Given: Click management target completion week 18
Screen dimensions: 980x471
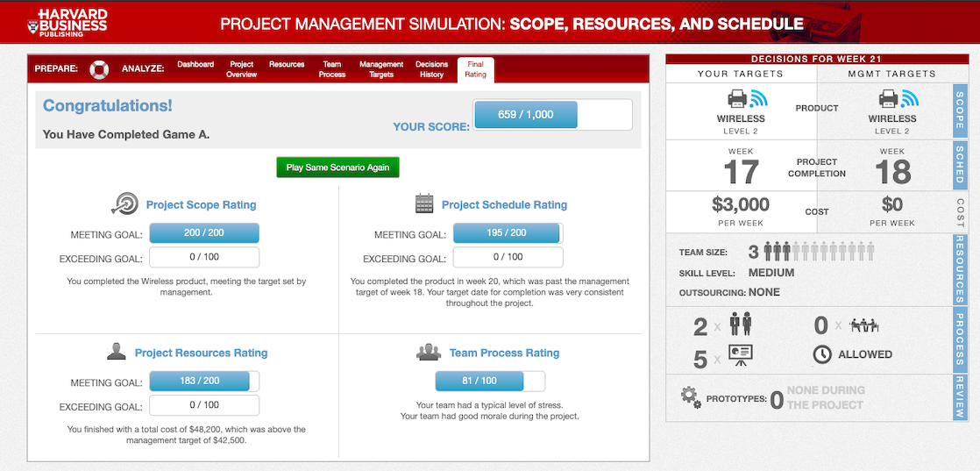Looking at the screenshot, I should [892, 171].
